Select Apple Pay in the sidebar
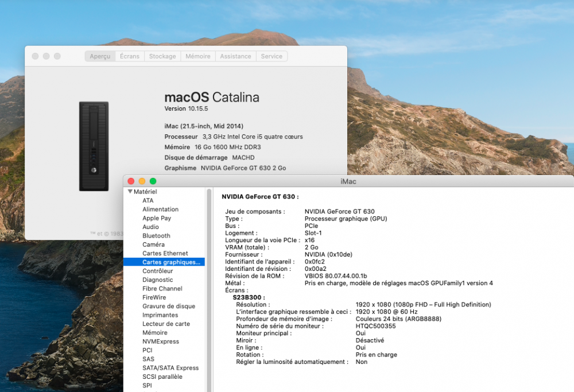Image resolution: width=574 pixels, height=392 pixels. click(157, 218)
